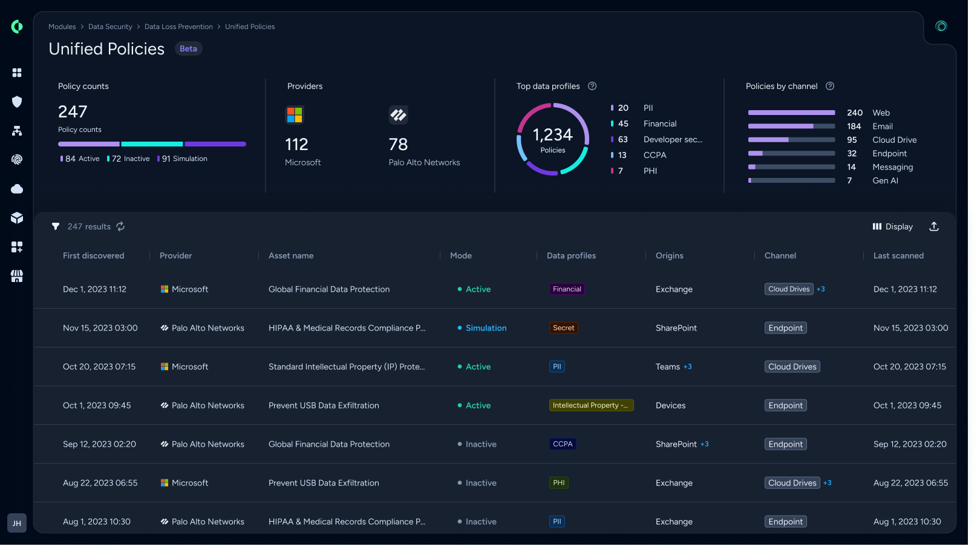Click the PHI data profile tag
The image size is (980, 552).
(x=566, y=489)
